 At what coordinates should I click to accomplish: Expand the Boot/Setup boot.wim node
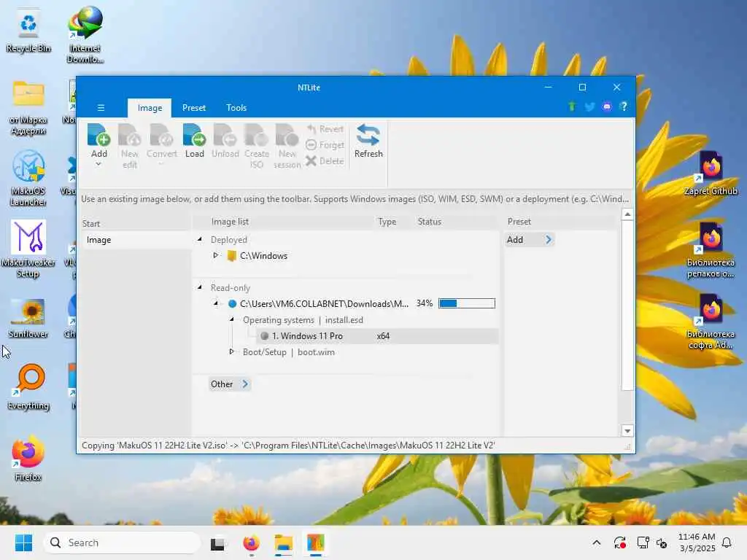tap(231, 352)
